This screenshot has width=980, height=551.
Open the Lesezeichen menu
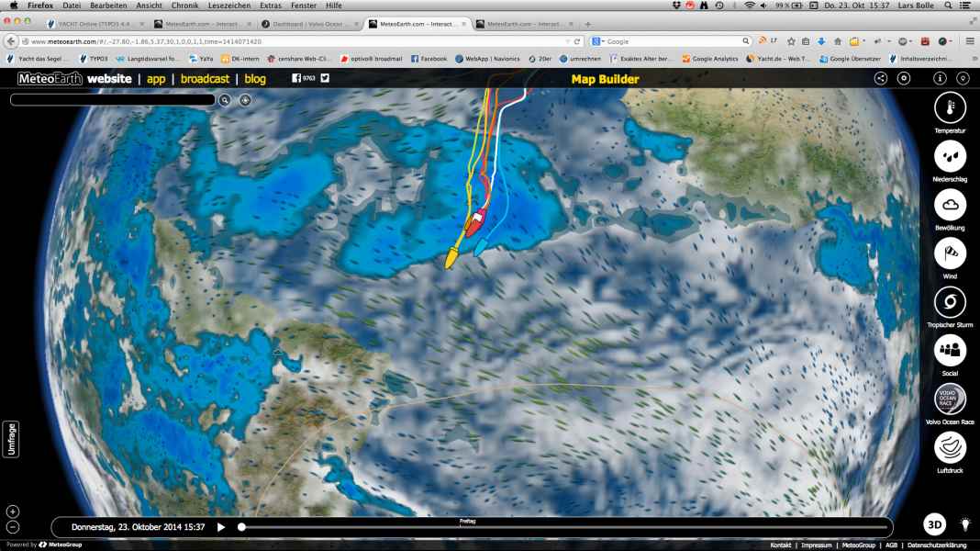tap(228, 5)
